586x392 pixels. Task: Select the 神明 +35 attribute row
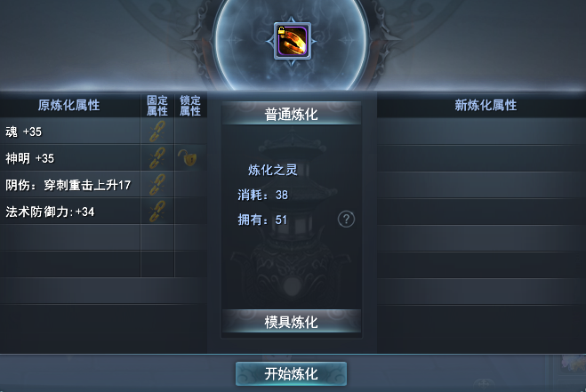point(70,158)
